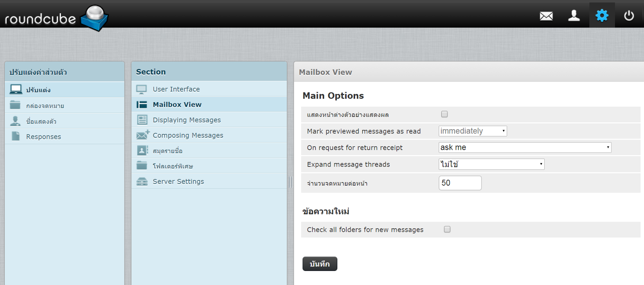Screen dimensions: 644x285
Task: Click the messages per page field
Action: click(460, 183)
